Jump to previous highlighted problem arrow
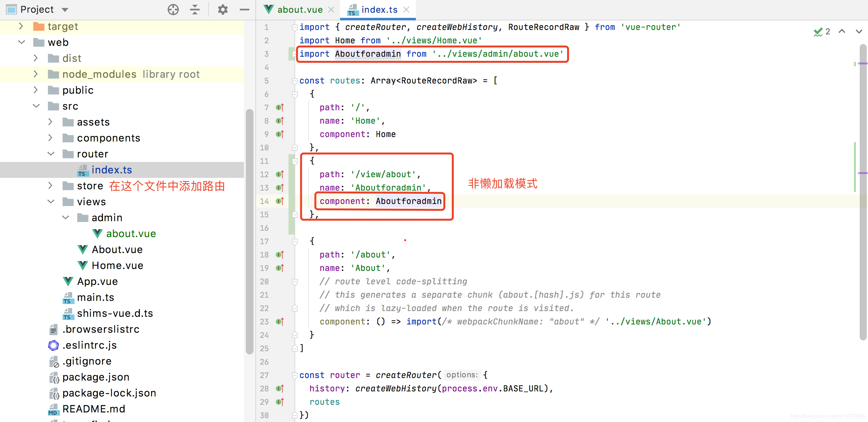The width and height of the screenshot is (868, 422). click(842, 31)
